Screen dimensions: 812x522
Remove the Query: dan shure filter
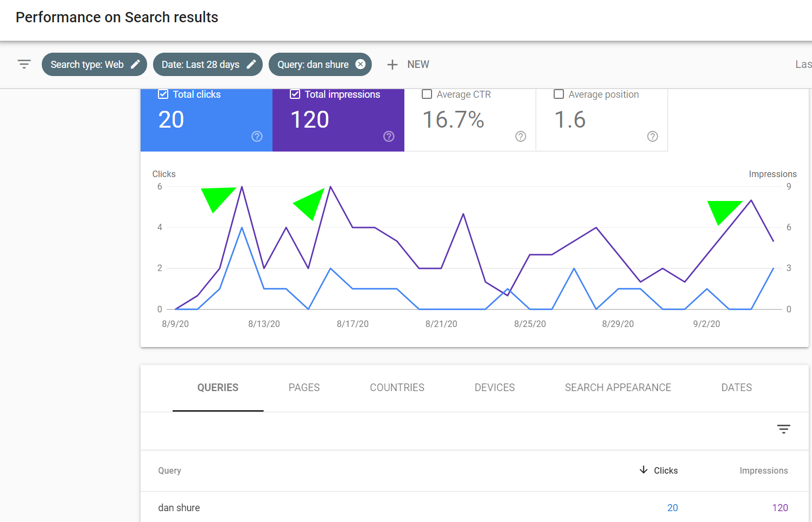[x=360, y=64]
